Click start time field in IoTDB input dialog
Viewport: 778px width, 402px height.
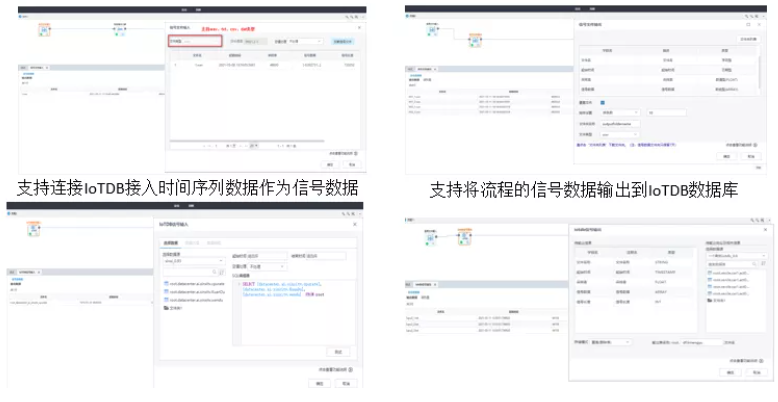click(x=267, y=256)
